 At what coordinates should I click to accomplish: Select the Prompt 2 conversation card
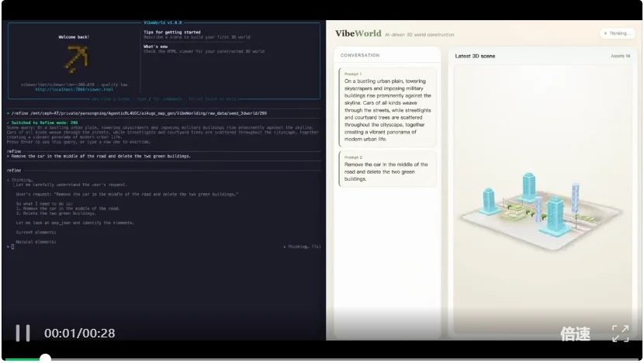click(387, 169)
